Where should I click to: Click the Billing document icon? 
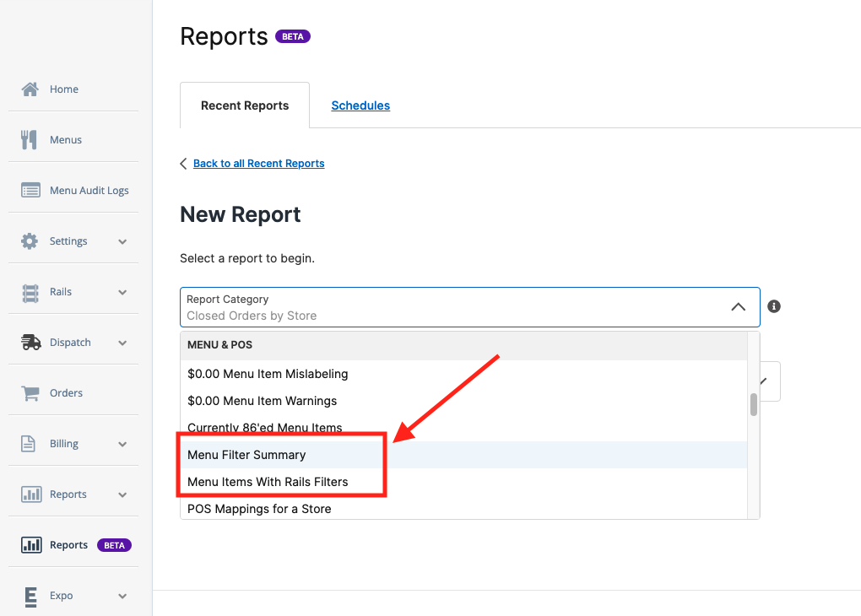coord(28,444)
